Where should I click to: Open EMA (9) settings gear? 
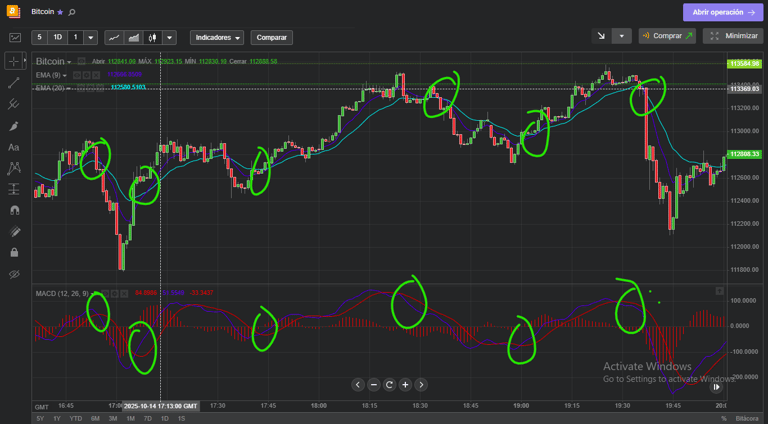86,75
